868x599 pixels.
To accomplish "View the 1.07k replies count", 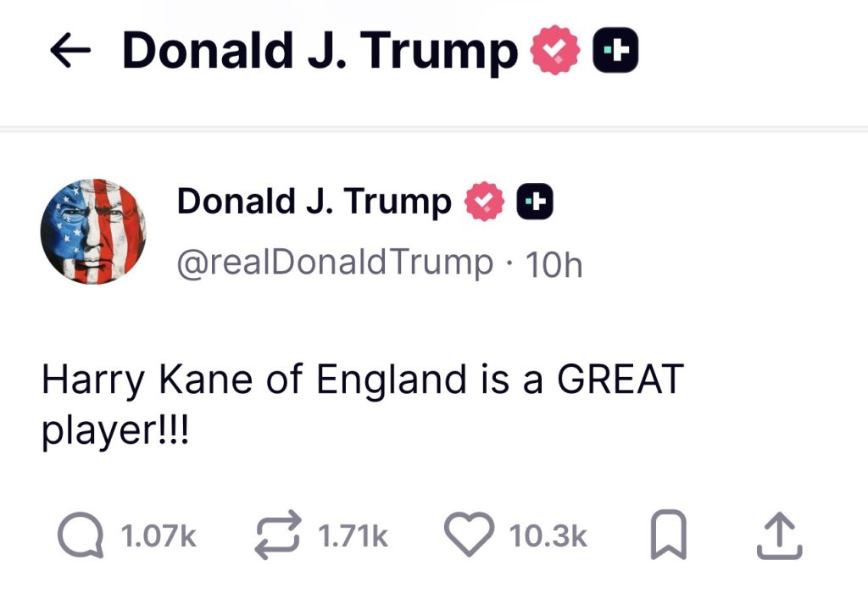I will point(159,536).
